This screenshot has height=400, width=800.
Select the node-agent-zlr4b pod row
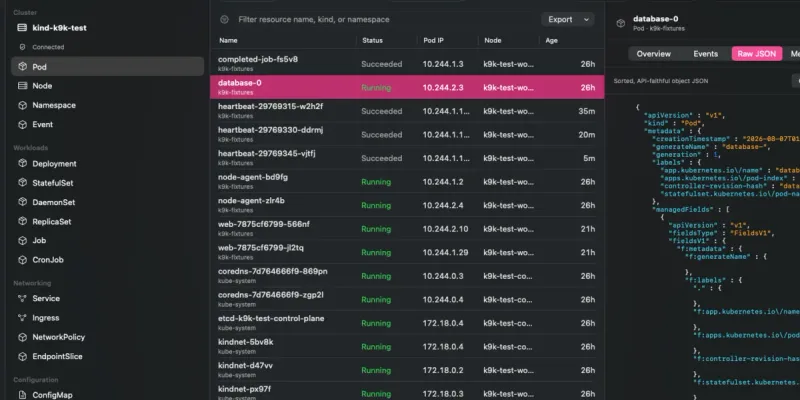click(407, 205)
